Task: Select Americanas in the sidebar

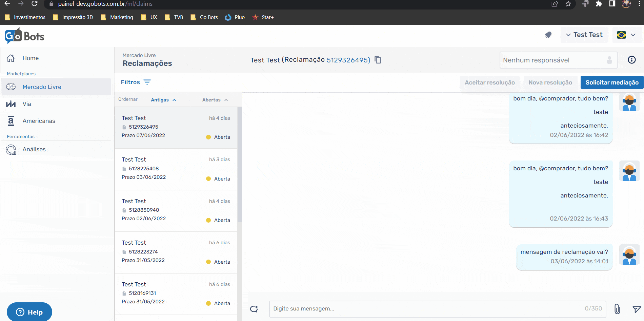Action: pos(56,121)
